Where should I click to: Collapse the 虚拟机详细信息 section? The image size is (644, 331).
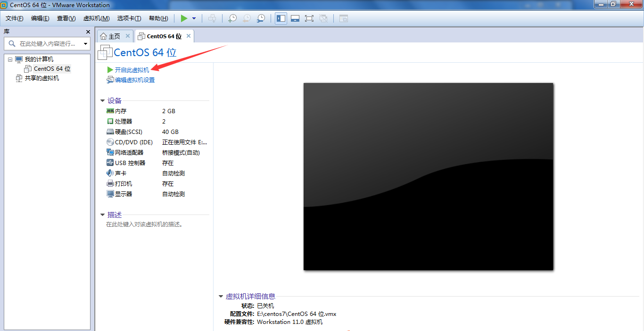[x=221, y=296]
